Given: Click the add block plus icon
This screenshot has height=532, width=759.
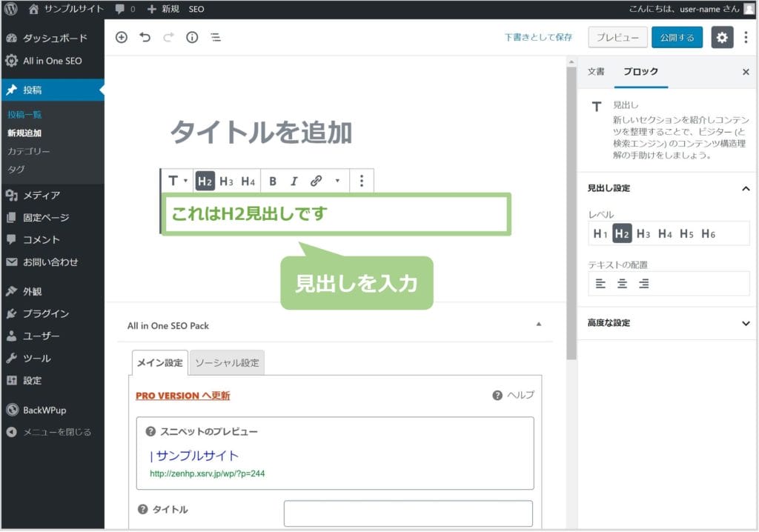Looking at the screenshot, I should (x=122, y=38).
